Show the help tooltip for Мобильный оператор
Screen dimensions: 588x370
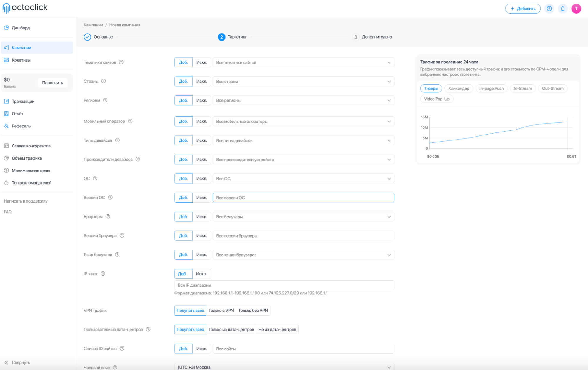coord(130,121)
